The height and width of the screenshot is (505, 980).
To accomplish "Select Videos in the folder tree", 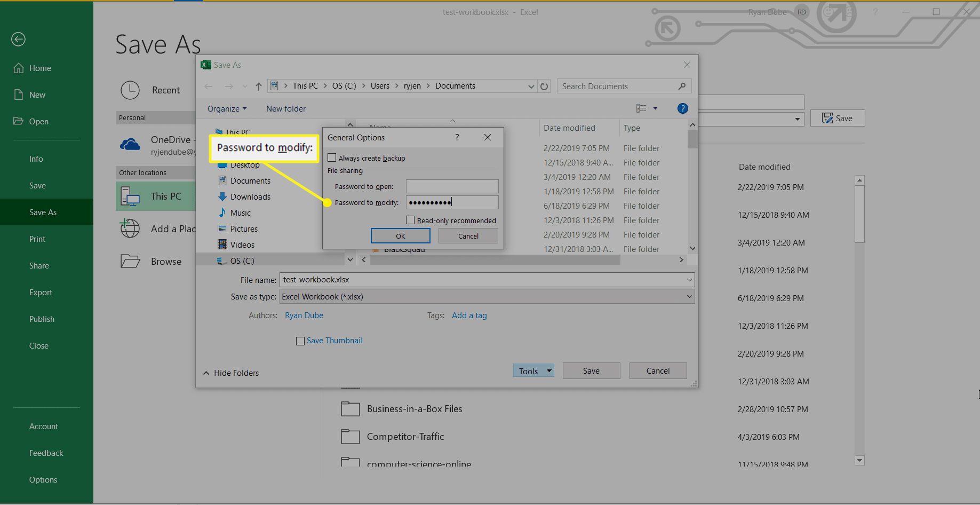I will point(236,244).
